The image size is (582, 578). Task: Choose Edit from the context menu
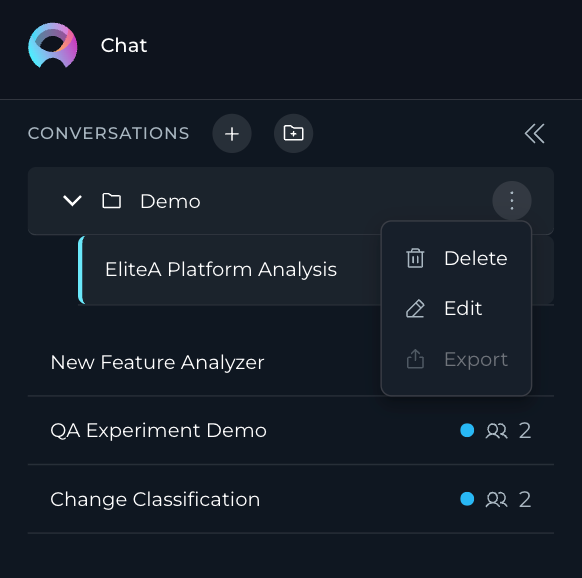[456, 308]
